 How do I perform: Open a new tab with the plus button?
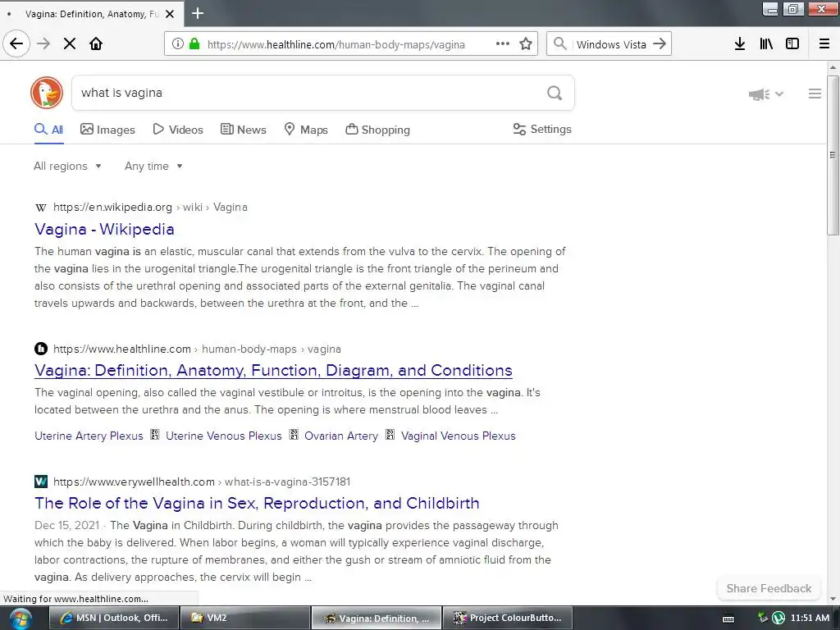(198, 13)
